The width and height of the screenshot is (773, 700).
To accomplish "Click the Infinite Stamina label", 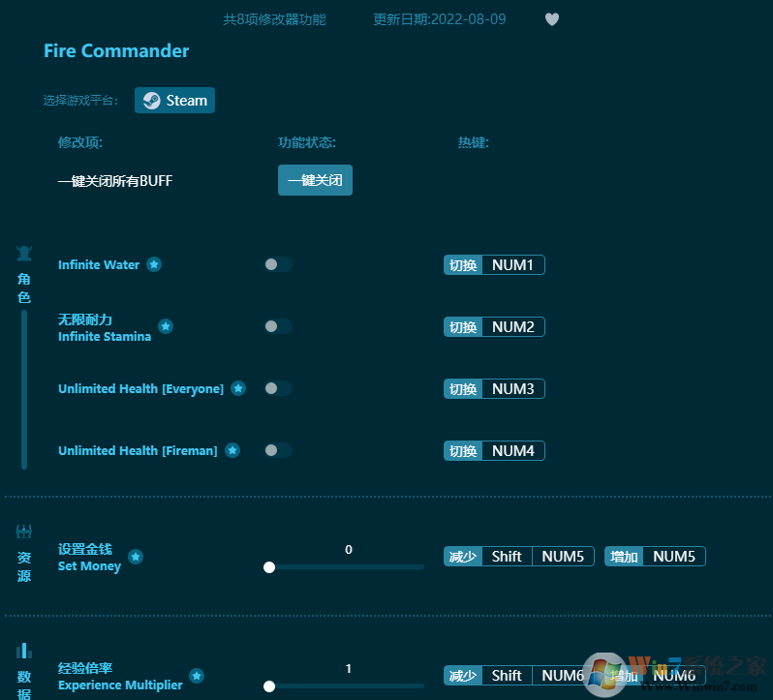I will point(105,337).
